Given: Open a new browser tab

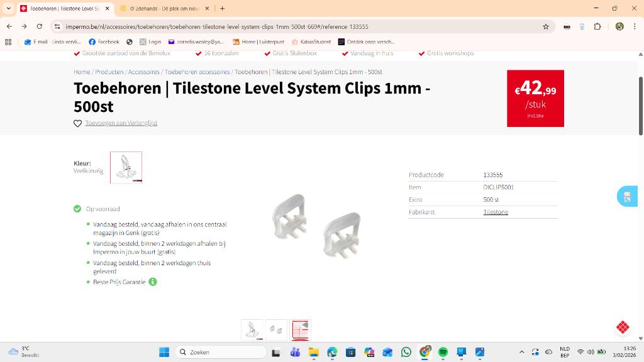Looking at the screenshot, I should tap(222, 8).
